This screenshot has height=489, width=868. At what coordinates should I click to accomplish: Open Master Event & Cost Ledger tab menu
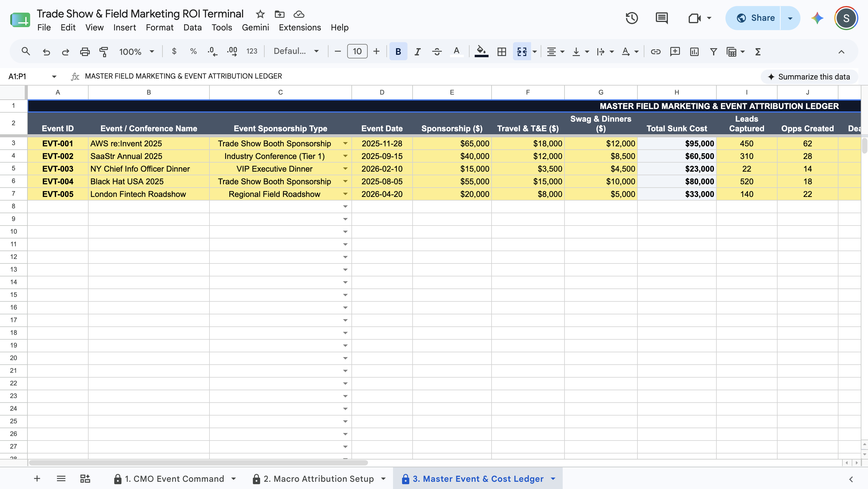[x=553, y=478]
